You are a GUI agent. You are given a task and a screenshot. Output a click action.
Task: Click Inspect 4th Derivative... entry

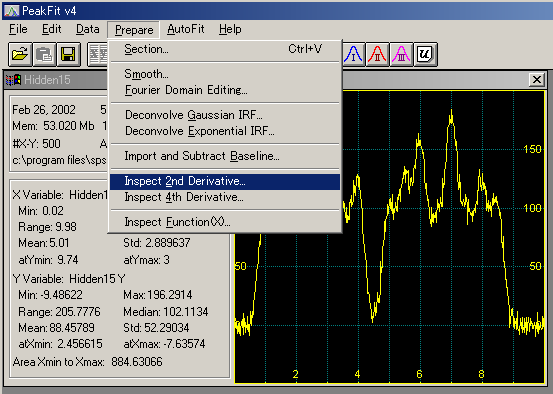225,197
